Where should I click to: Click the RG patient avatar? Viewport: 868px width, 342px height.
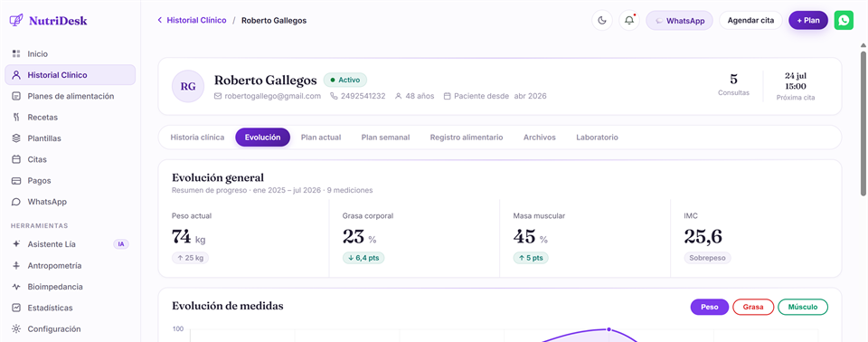188,86
